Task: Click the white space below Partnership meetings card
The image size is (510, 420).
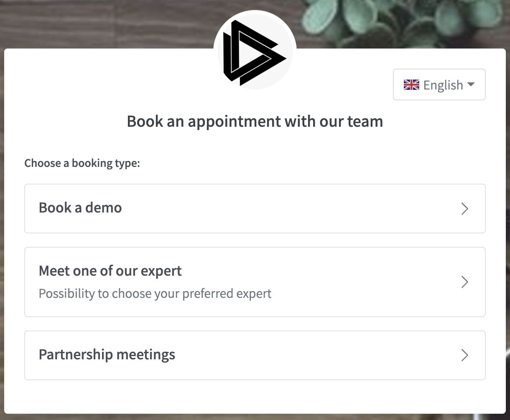Action: [255, 397]
